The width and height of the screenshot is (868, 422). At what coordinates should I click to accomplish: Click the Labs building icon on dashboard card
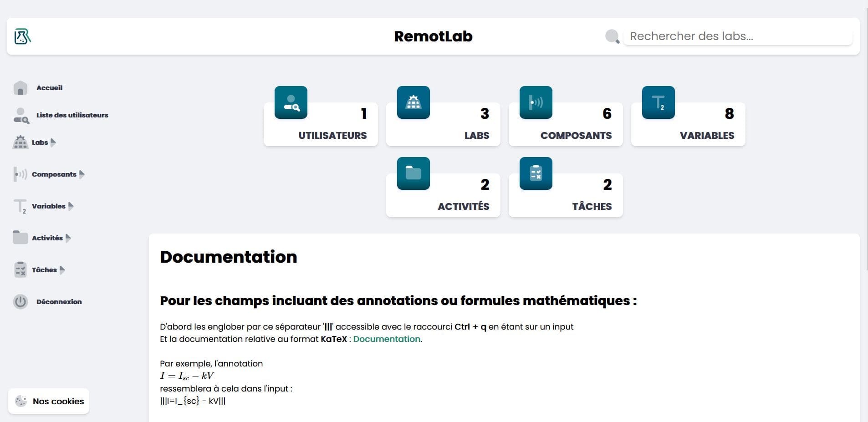click(x=414, y=102)
